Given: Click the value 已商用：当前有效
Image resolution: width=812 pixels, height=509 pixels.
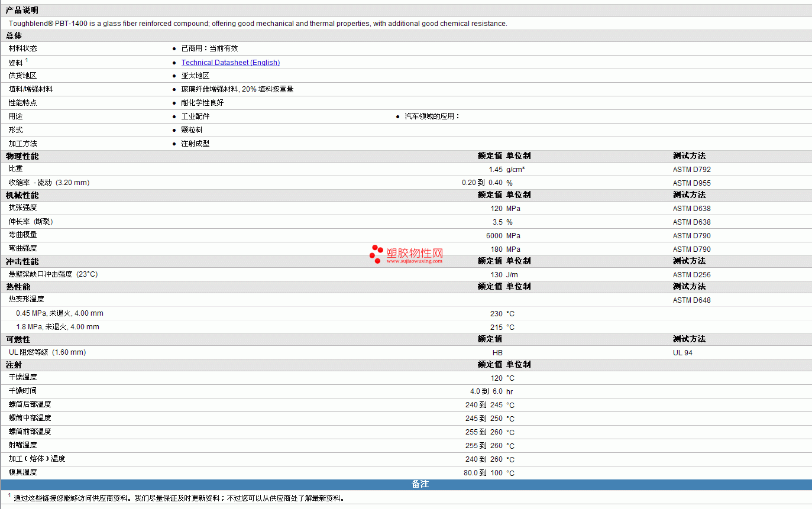Looking at the screenshot, I should click(x=209, y=48).
